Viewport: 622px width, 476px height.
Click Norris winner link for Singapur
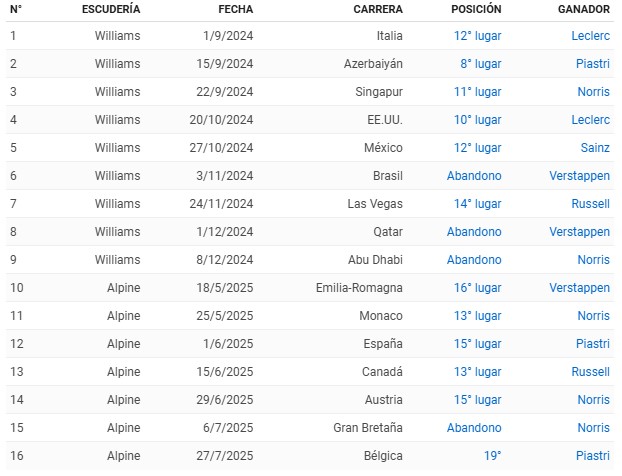593,92
